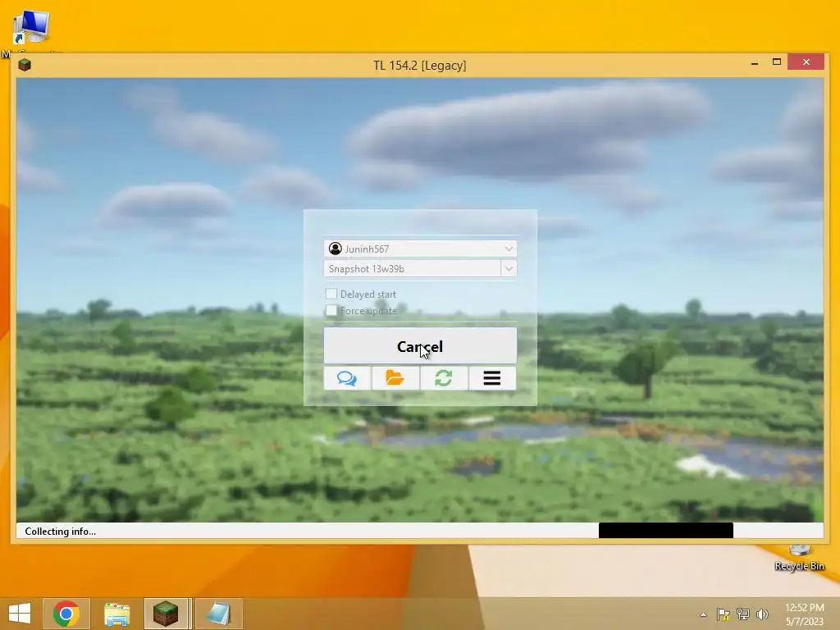Click the launcher grass block title icon

[25, 65]
